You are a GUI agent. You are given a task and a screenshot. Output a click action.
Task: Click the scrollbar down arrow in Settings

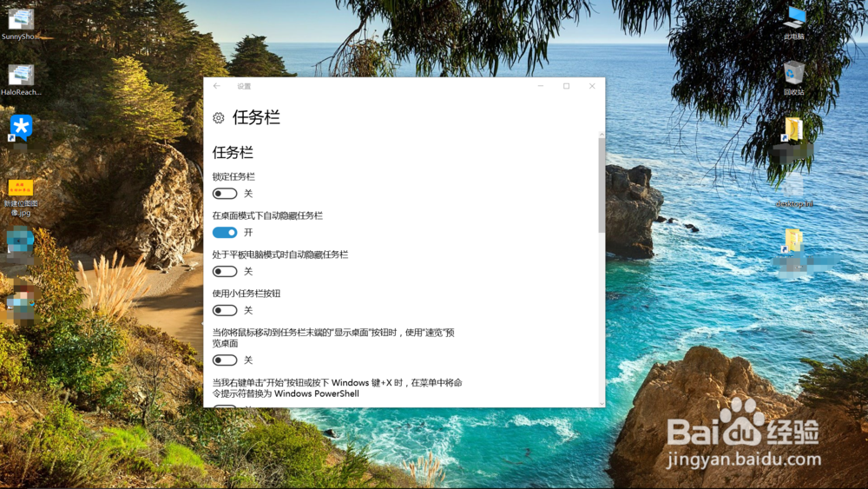click(x=602, y=404)
